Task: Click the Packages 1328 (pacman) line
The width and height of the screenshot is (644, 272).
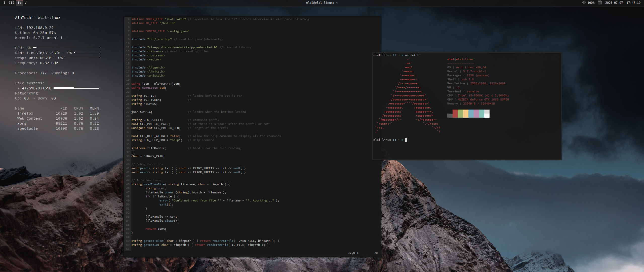Action: [x=468, y=75]
